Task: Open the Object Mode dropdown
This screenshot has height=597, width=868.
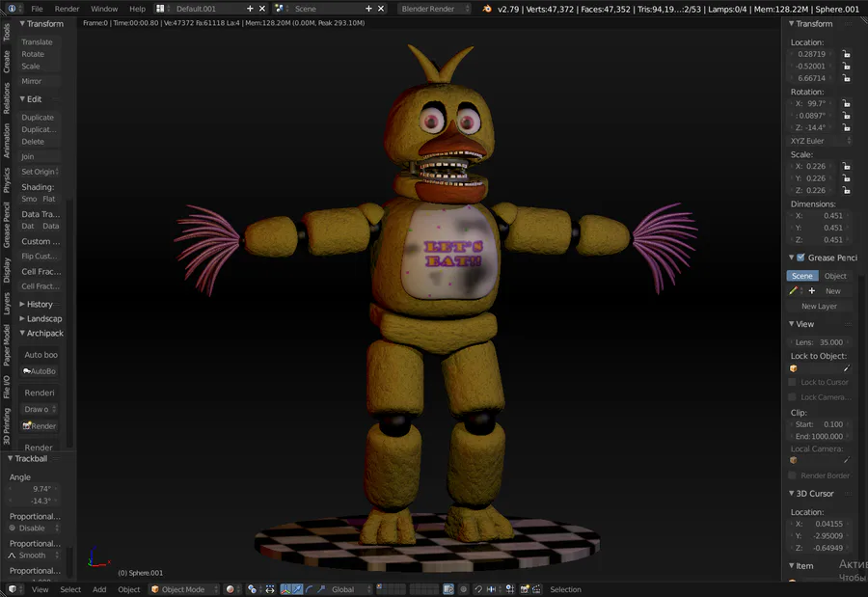Action: click(184, 589)
